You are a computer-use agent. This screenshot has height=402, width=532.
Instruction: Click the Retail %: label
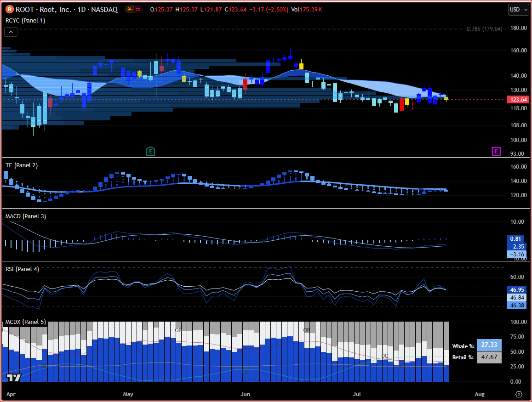pos(463,357)
